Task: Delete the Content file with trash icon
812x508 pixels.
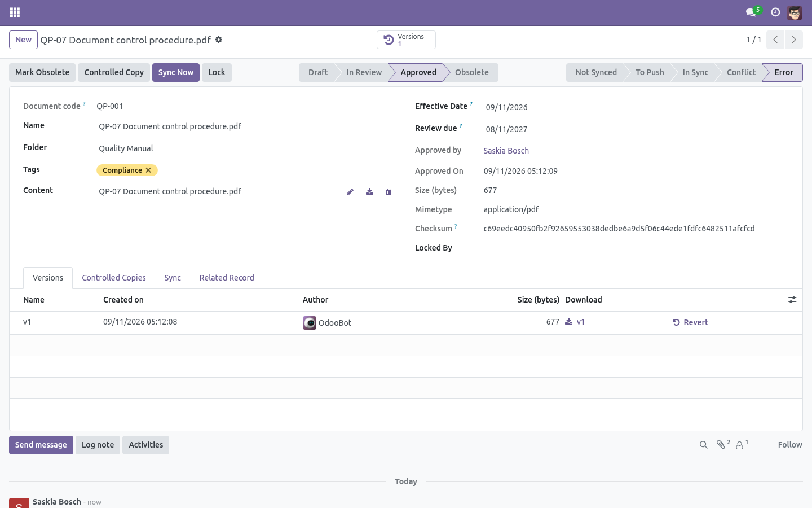Action: pyautogui.click(x=389, y=192)
